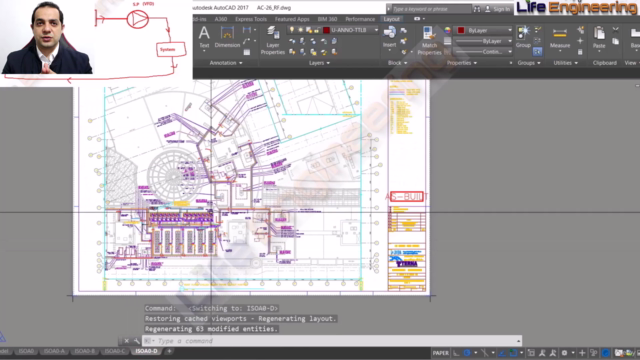
Task: Select the Measure utility
Action: (560, 38)
